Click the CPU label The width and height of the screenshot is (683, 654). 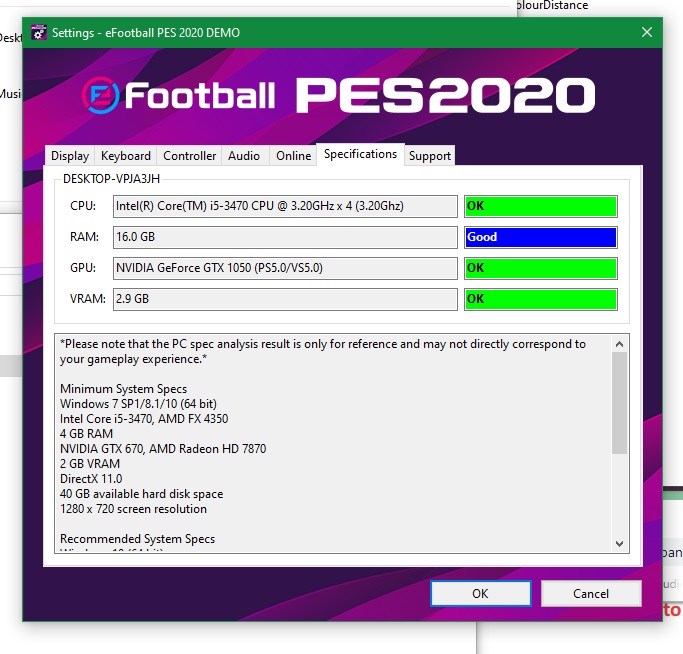click(83, 206)
